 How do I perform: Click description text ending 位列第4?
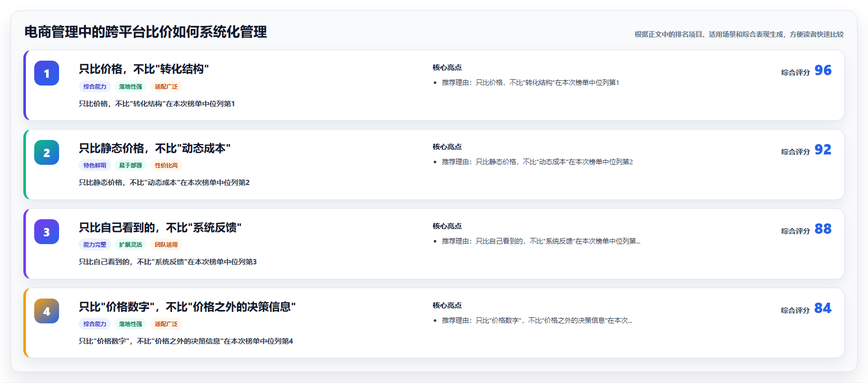186,341
